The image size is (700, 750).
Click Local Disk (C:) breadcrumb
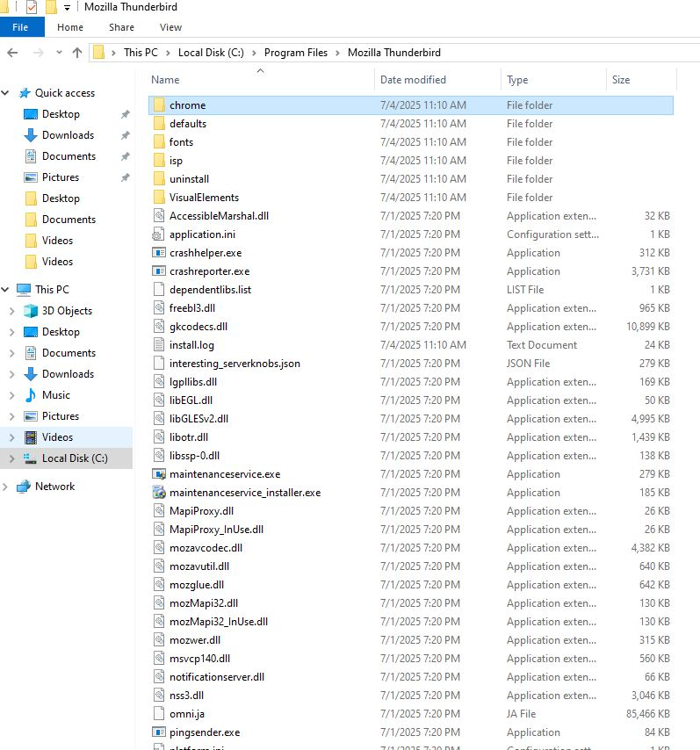[211, 53]
